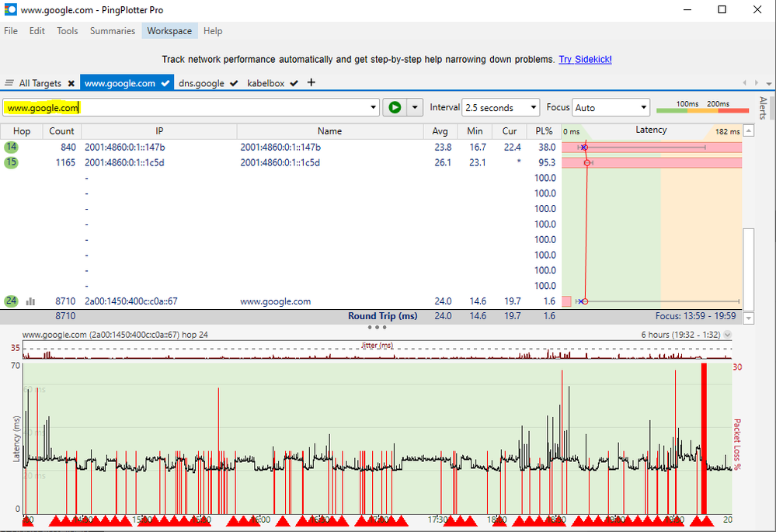Click the Packet Loss % axis label
776x532 pixels.
tap(737, 444)
